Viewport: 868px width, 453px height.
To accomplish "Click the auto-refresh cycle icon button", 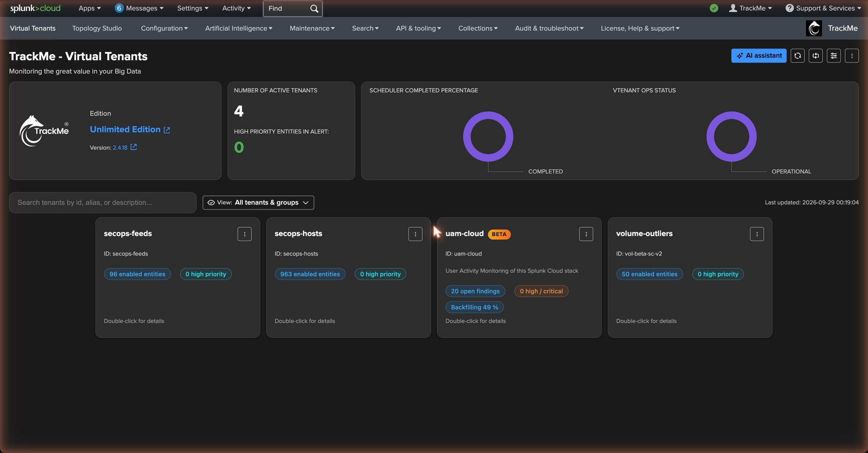I will click(x=816, y=56).
